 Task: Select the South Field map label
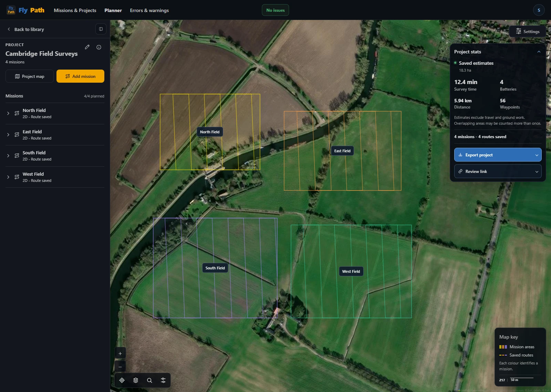tap(215, 268)
